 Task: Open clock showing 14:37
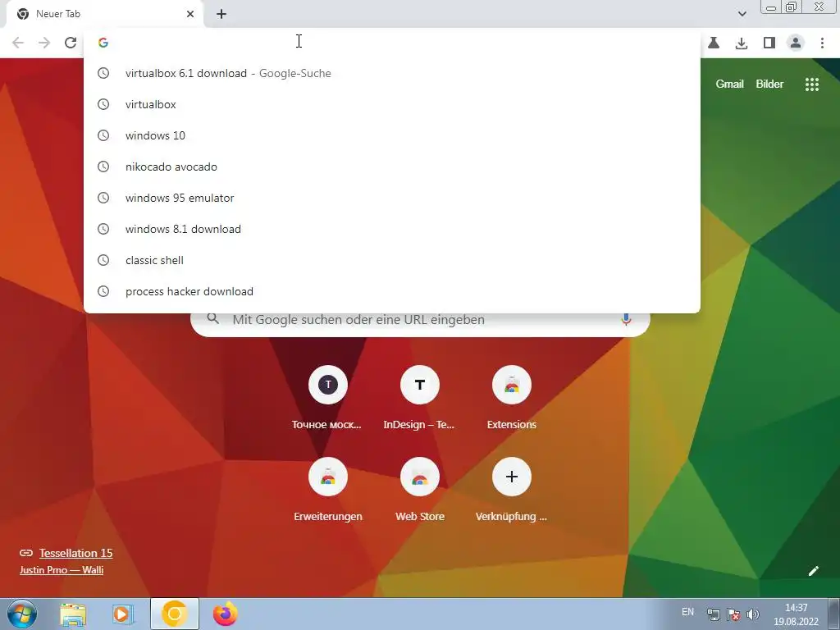[796, 614]
